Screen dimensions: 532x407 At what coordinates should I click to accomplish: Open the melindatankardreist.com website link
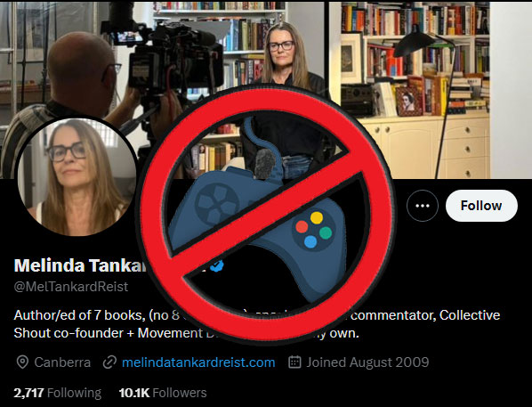point(198,362)
